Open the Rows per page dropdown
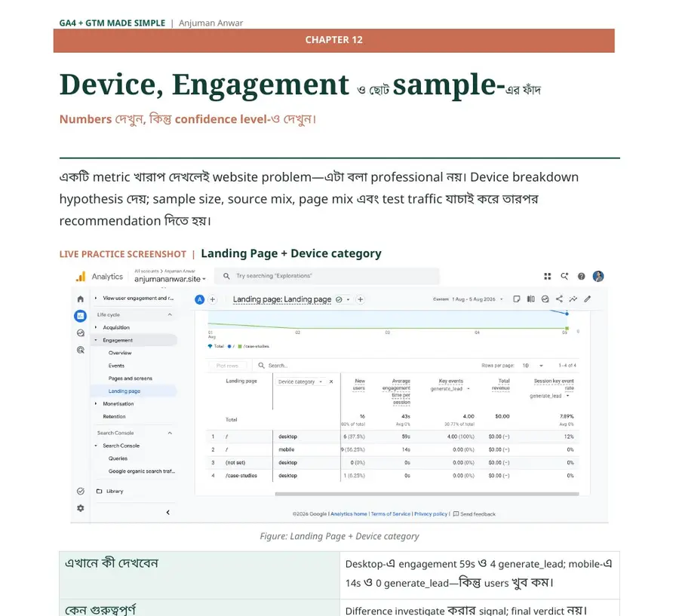This screenshot has width=679, height=616. click(x=533, y=366)
